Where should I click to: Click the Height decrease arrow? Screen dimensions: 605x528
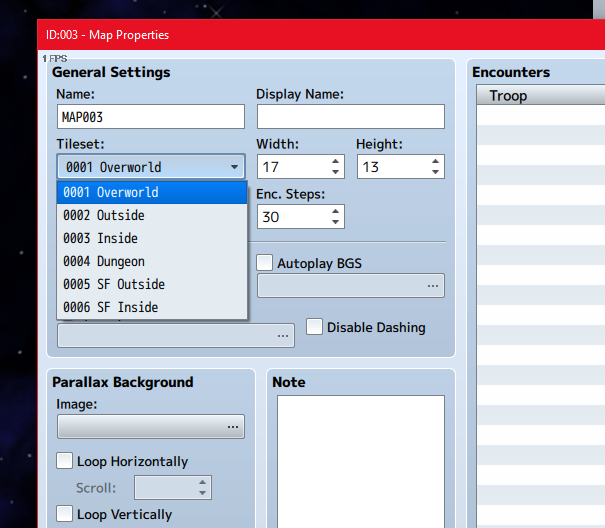tap(435, 172)
